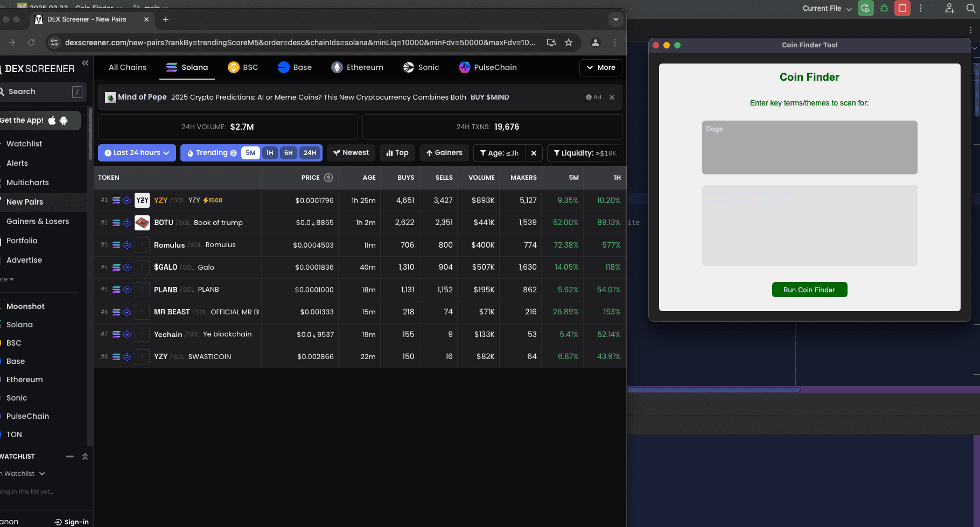Switch to the BSC chain tab
The image size is (980, 527).
point(243,67)
